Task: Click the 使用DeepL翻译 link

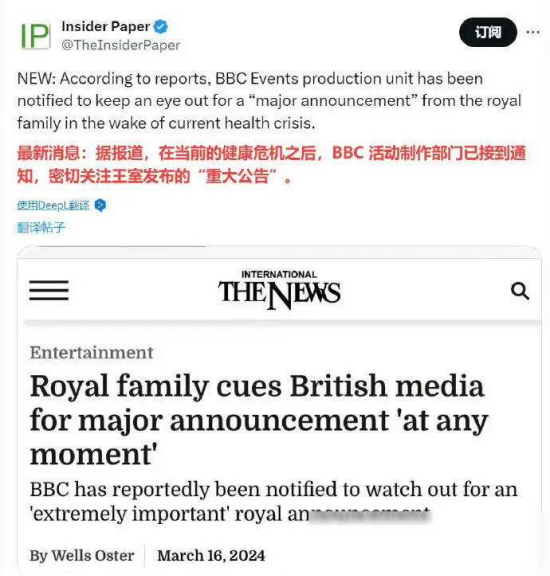Action: (53, 205)
